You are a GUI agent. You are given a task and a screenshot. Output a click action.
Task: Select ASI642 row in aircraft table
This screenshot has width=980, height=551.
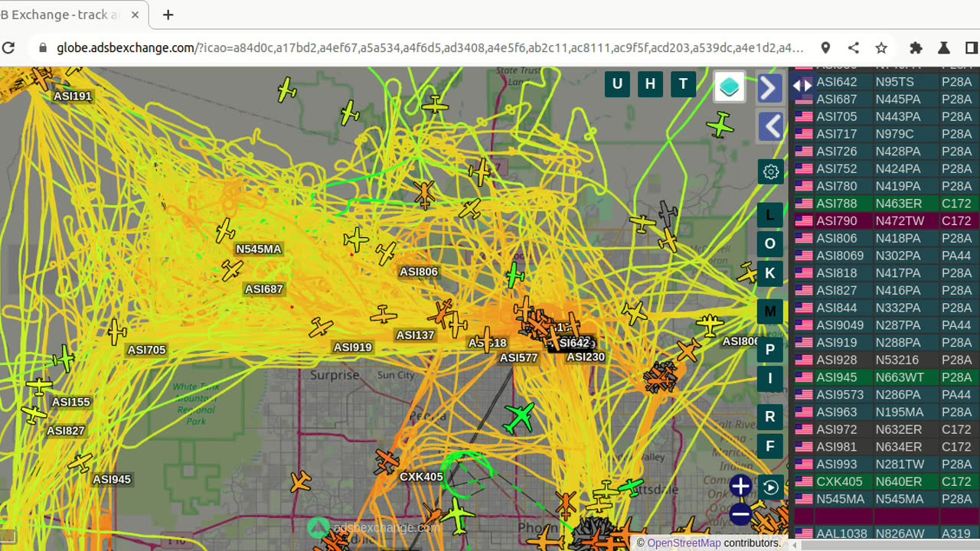[x=884, y=82]
